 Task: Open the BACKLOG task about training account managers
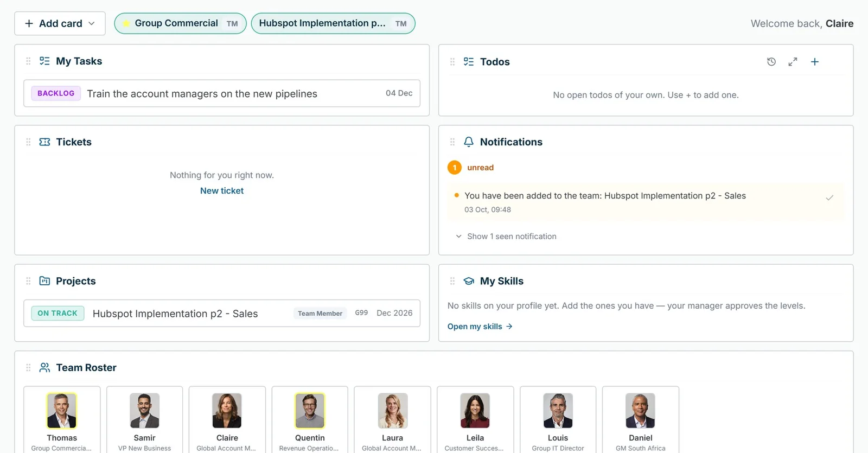222,93
